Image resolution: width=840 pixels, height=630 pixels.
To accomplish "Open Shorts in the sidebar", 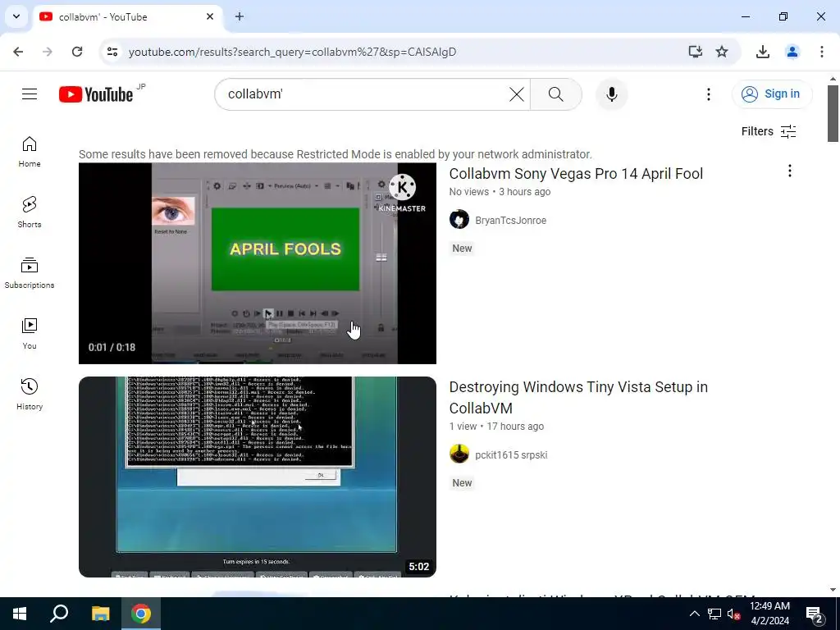I will [x=30, y=212].
